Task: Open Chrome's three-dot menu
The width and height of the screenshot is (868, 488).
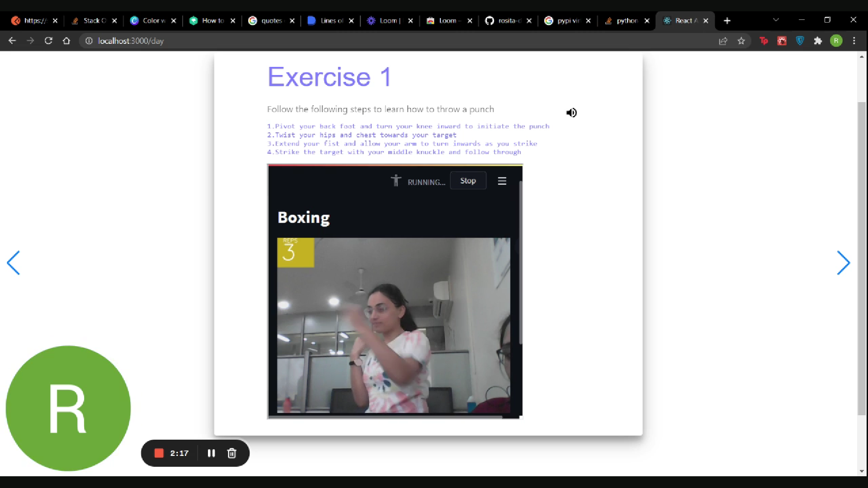Action: (x=854, y=41)
